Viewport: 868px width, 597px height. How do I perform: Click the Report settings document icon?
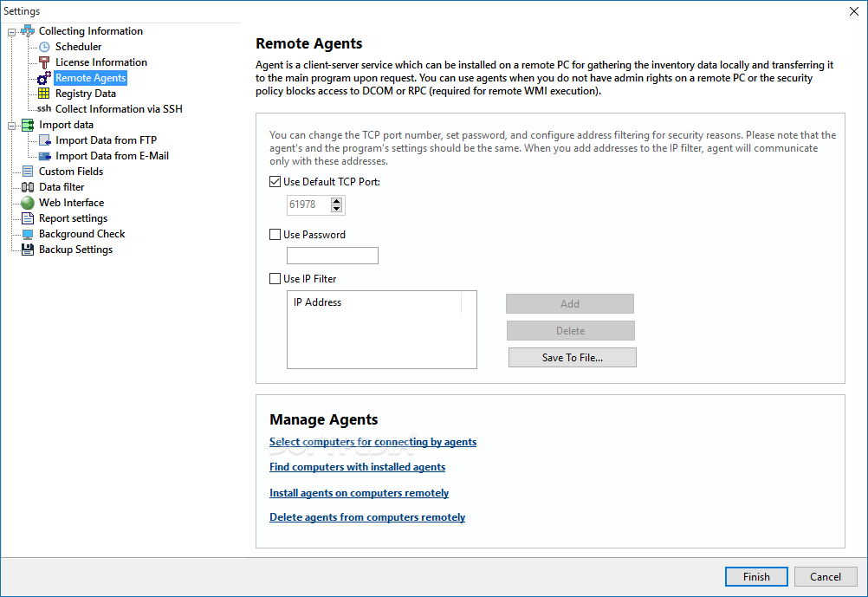click(28, 218)
